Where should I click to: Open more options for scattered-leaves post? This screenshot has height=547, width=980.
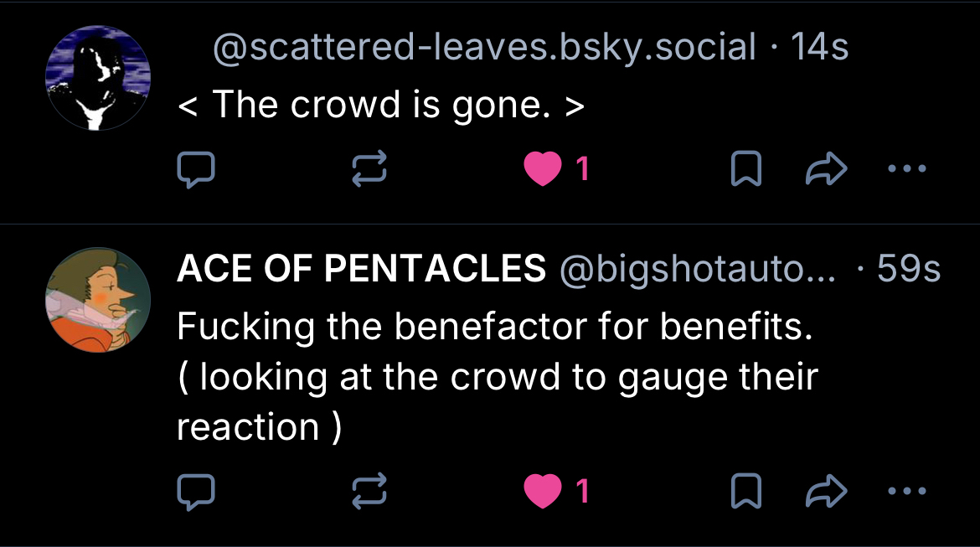[907, 171]
